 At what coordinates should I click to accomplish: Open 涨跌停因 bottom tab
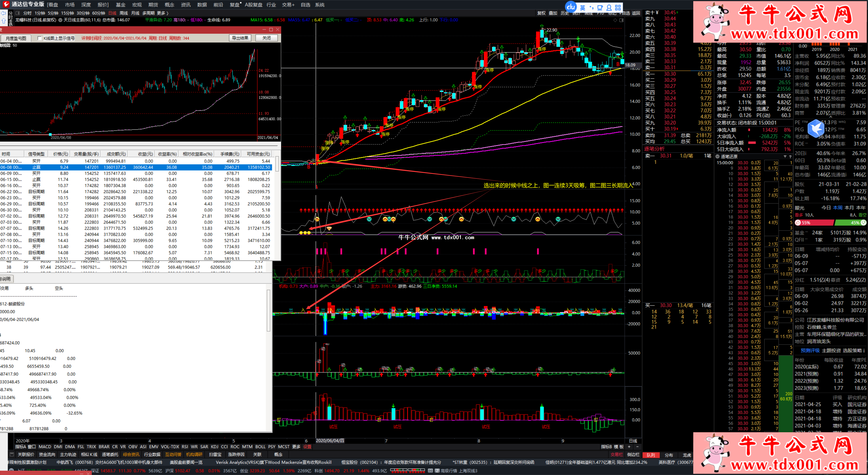pyautogui.click(x=236, y=454)
